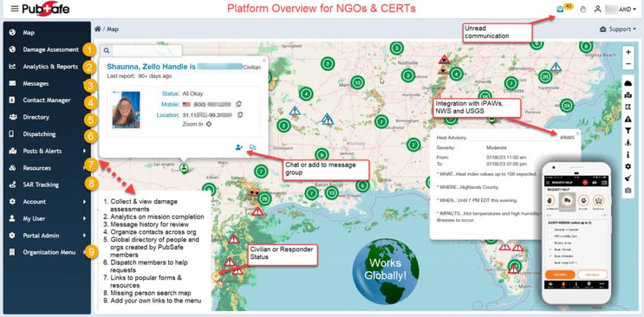Click the home breadcrumb icon
This screenshot has width=644, height=317.
click(x=98, y=29)
